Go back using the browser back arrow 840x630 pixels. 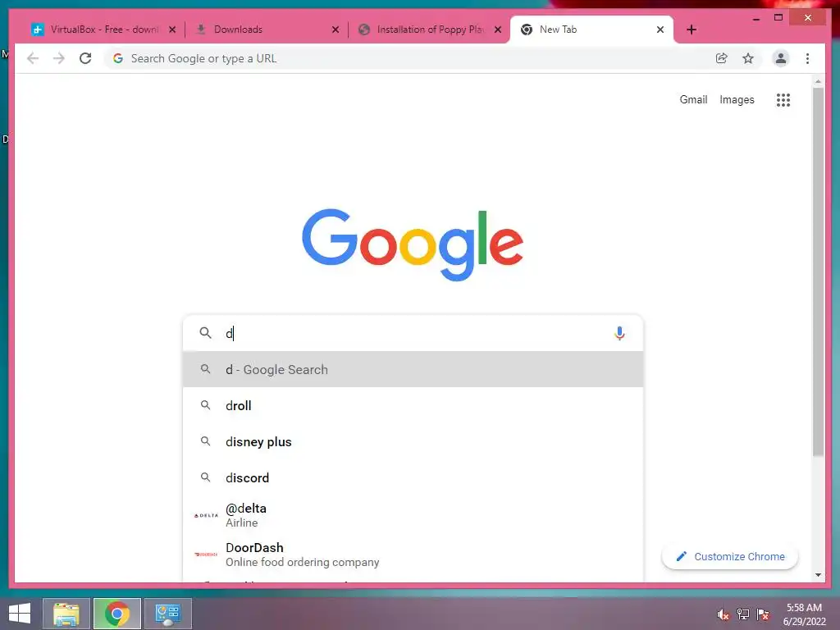tap(33, 58)
